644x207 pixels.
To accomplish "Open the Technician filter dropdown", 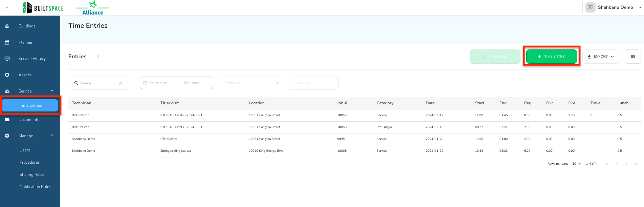I will (250, 83).
